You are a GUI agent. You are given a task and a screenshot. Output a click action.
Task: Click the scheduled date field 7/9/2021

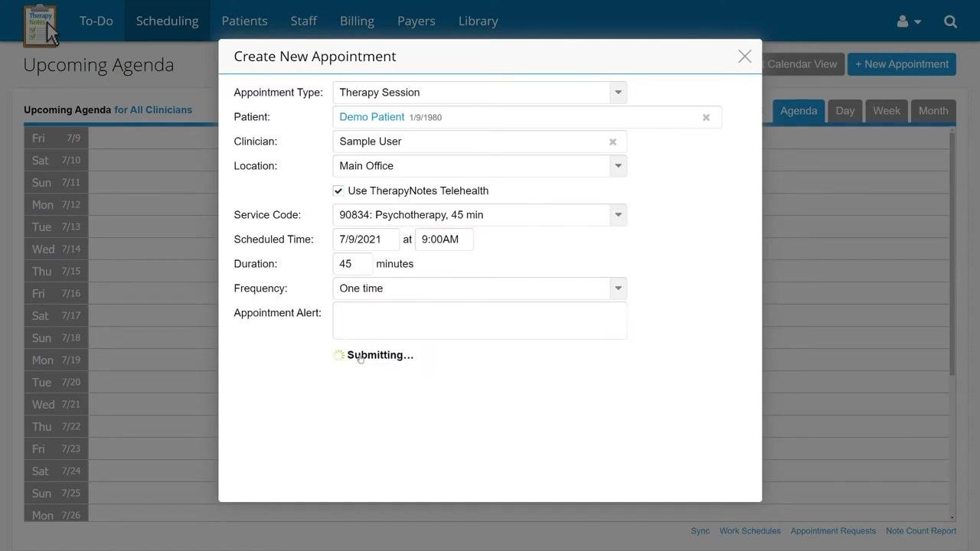tap(366, 240)
